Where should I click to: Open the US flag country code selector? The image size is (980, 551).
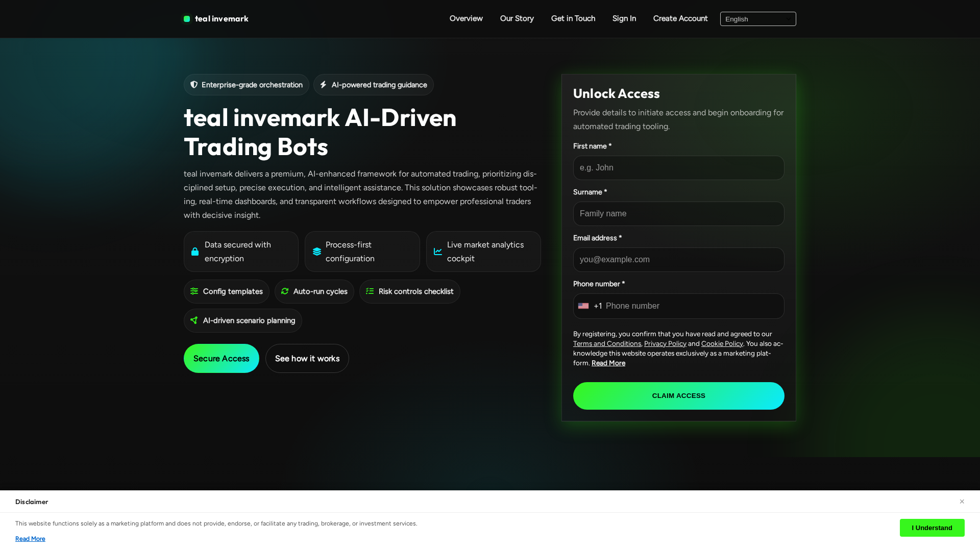590,306
